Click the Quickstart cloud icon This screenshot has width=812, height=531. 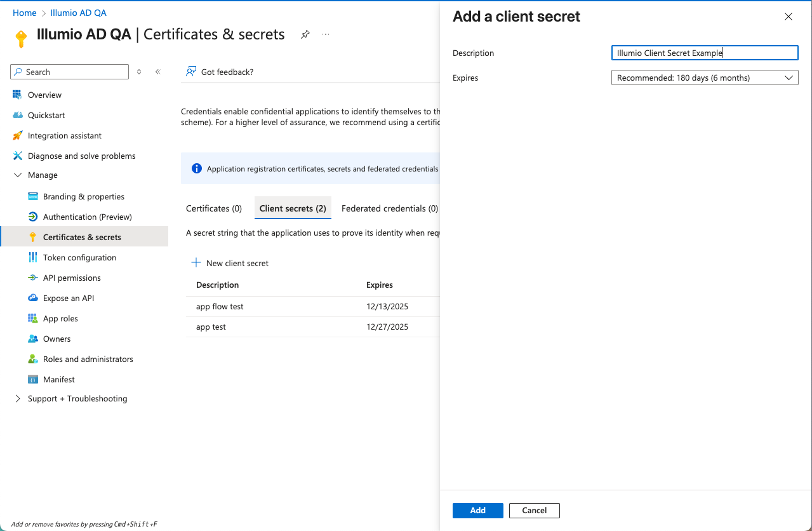[17, 115]
